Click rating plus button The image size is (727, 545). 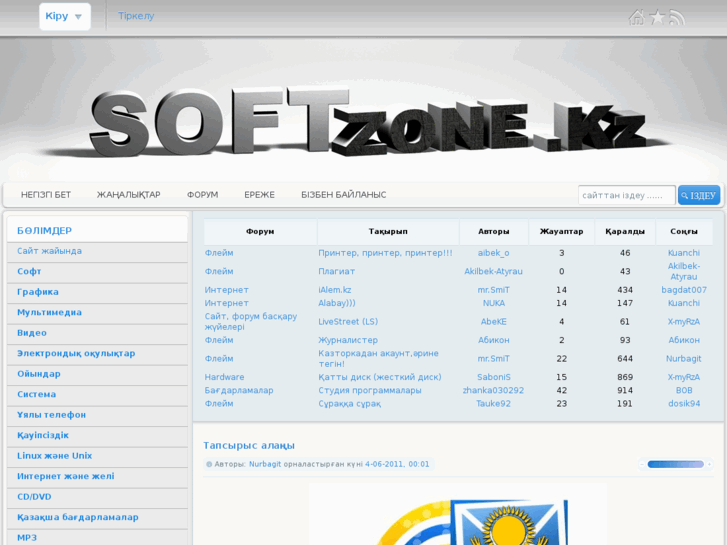(x=709, y=464)
